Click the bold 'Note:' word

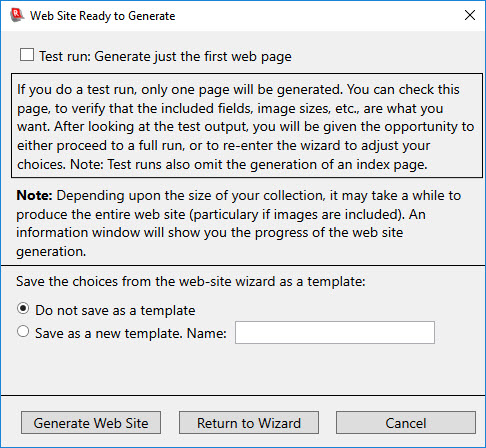(x=34, y=195)
